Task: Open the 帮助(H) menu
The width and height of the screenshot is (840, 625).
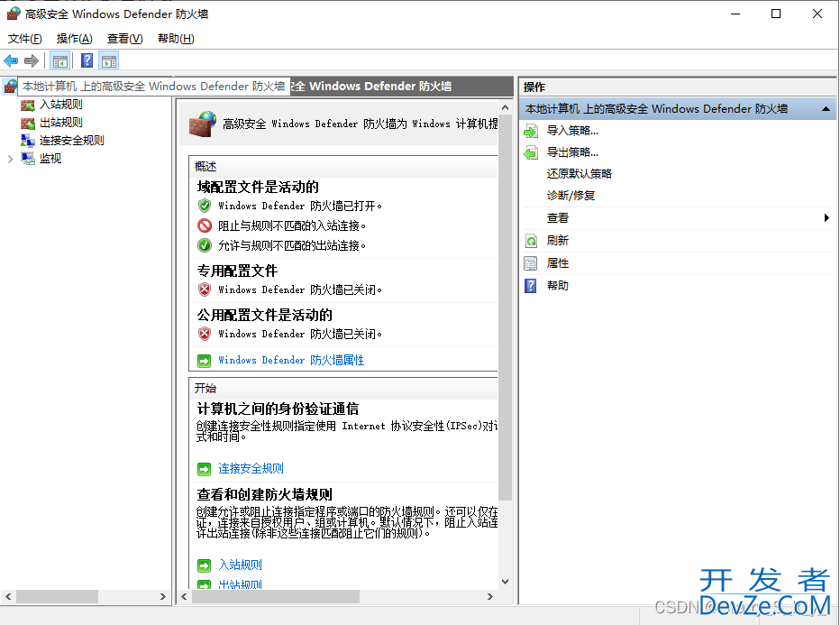Action: (176, 39)
